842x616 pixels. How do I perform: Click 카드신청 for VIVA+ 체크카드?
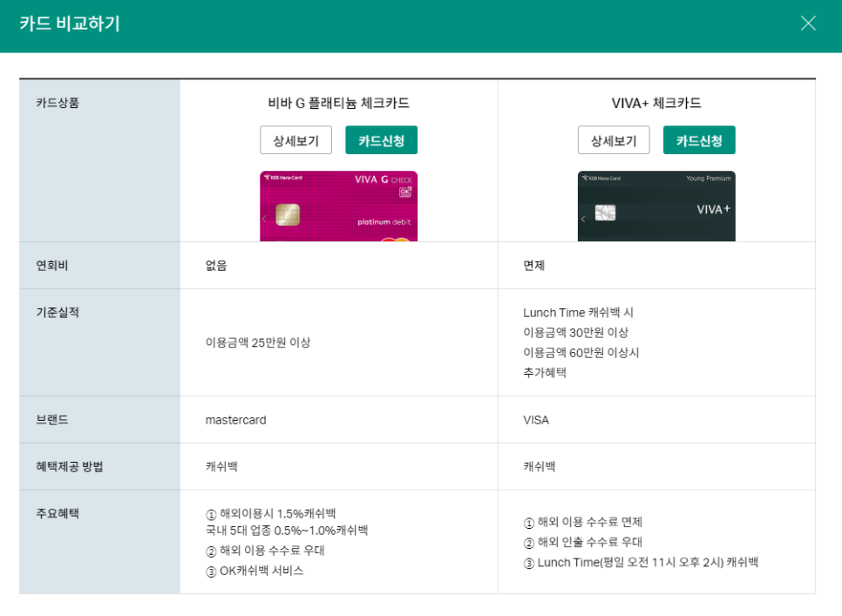699,140
